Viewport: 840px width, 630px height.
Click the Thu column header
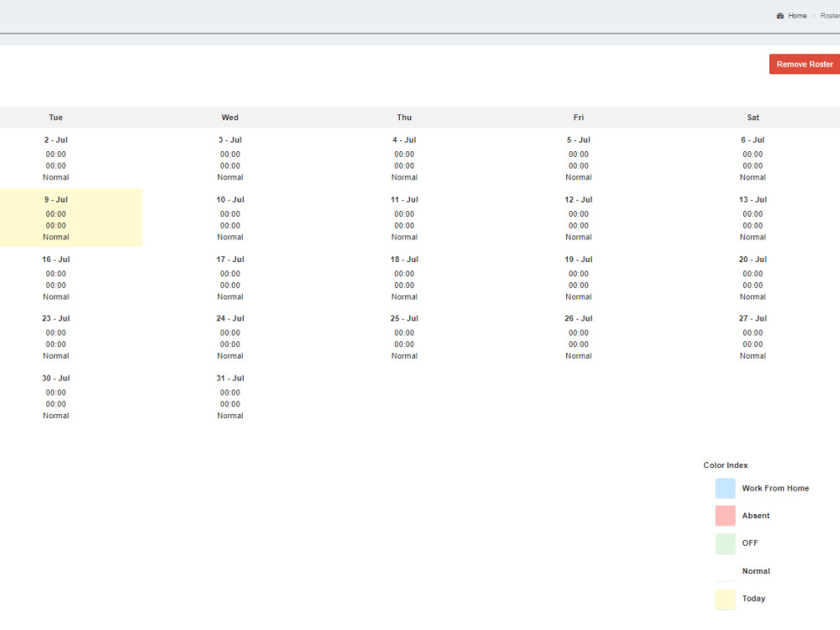tap(405, 118)
